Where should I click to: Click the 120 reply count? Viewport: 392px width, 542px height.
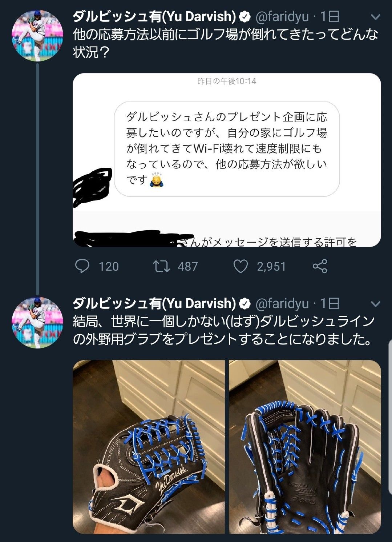pos(109,267)
